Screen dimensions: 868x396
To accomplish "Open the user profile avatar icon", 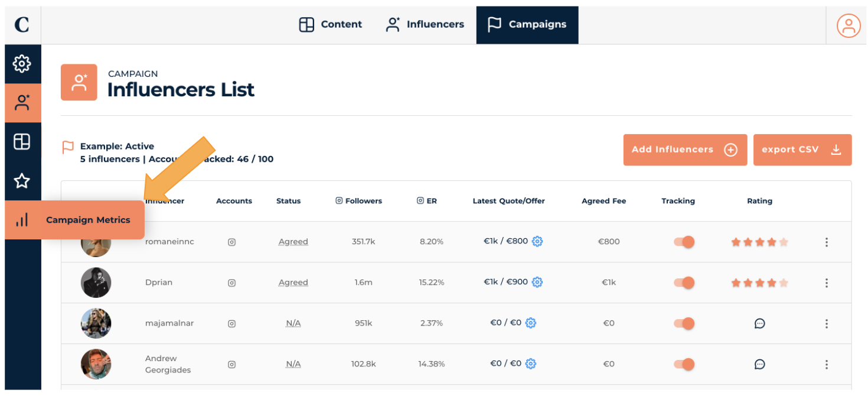I will coord(849,25).
